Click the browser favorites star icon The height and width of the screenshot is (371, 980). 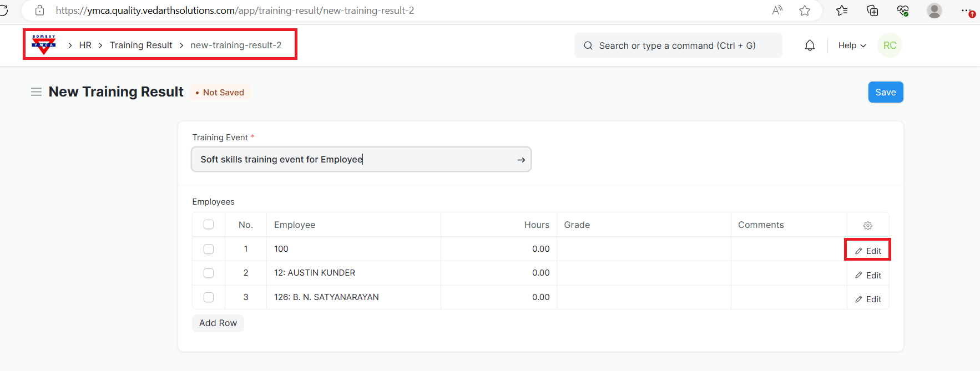point(805,11)
